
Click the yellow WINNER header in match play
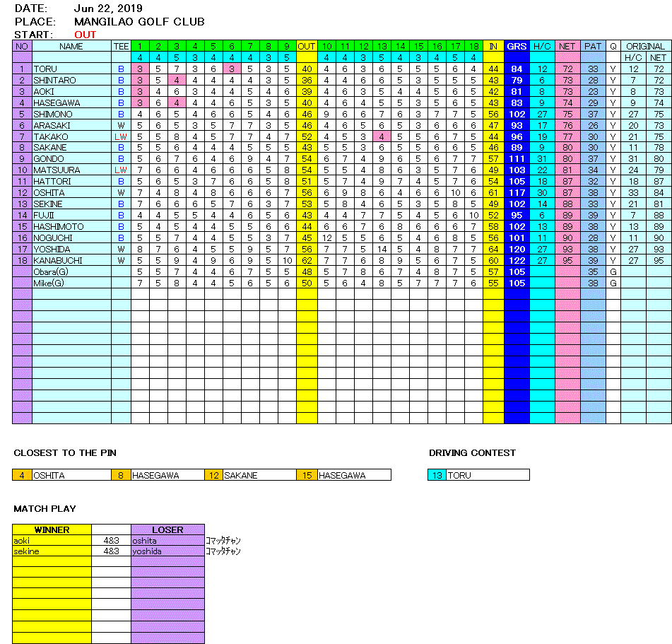52,529
